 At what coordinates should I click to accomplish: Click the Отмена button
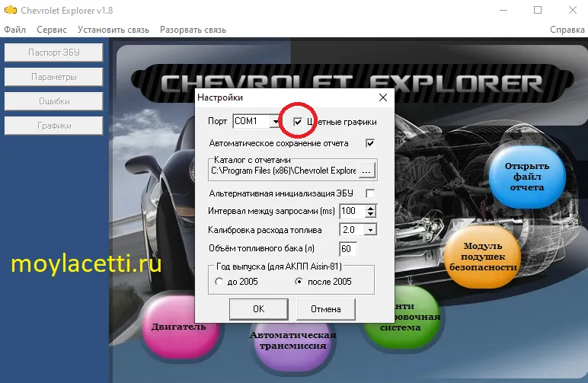(x=325, y=309)
